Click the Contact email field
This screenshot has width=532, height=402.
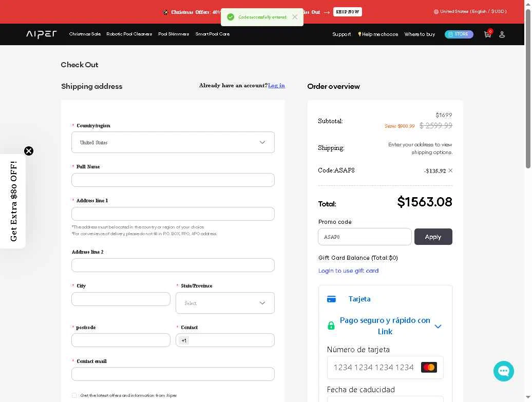coord(173,374)
